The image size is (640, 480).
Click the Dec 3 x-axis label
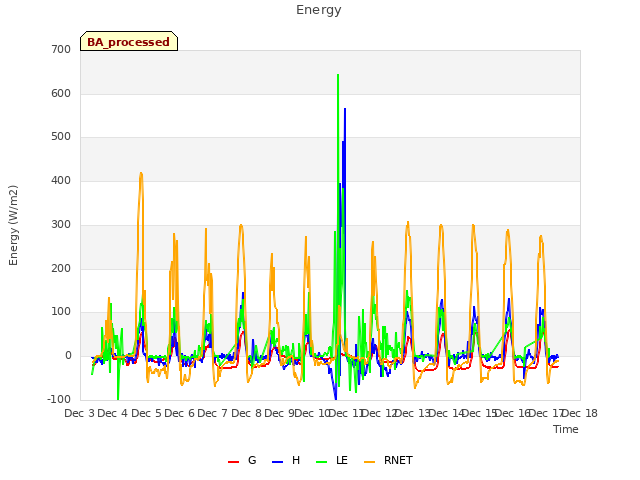(x=80, y=413)
